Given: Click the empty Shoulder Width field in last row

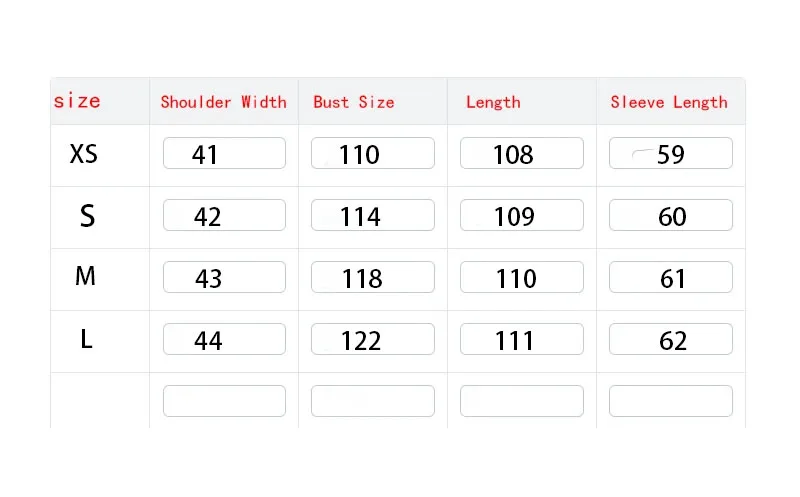Looking at the screenshot, I should [x=224, y=401].
